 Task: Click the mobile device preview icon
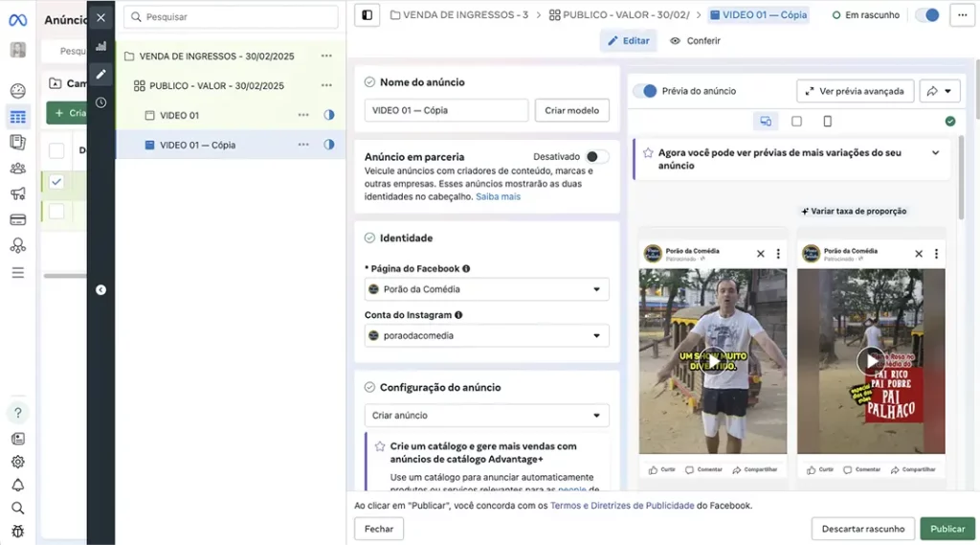pyautogui.click(x=828, y=122)
